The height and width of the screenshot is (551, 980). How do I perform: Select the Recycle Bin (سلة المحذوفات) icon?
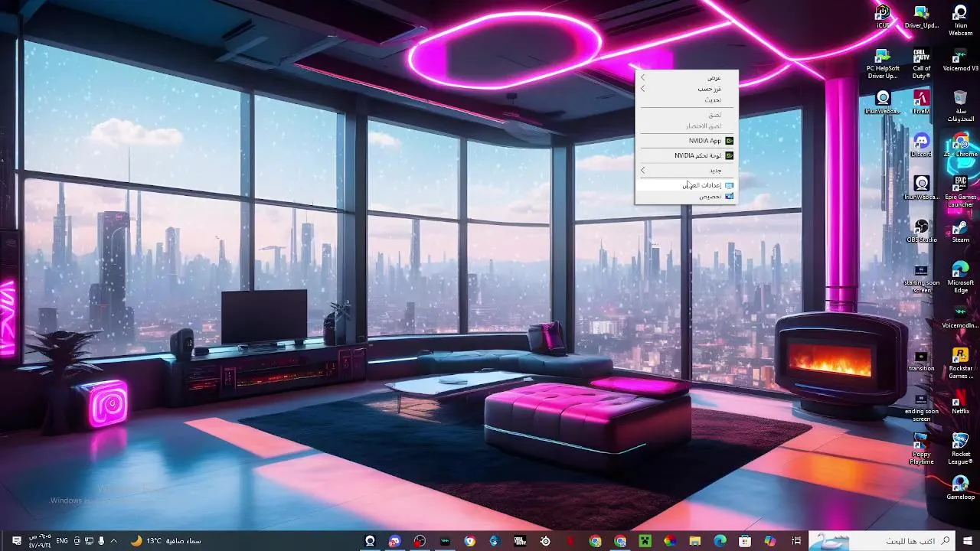pos(960,106)
